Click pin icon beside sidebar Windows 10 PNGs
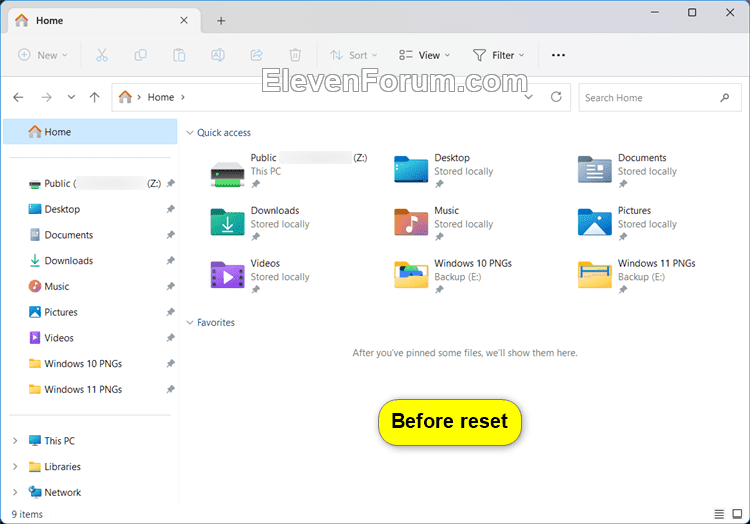This screenshot has width=750, height=524. (x=170, y=364)
